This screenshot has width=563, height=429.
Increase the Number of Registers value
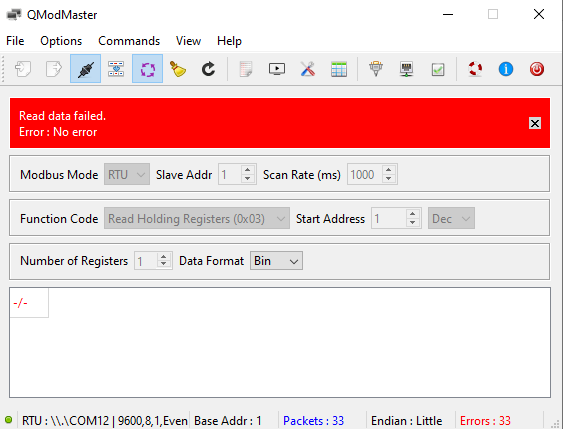(164, 257)
